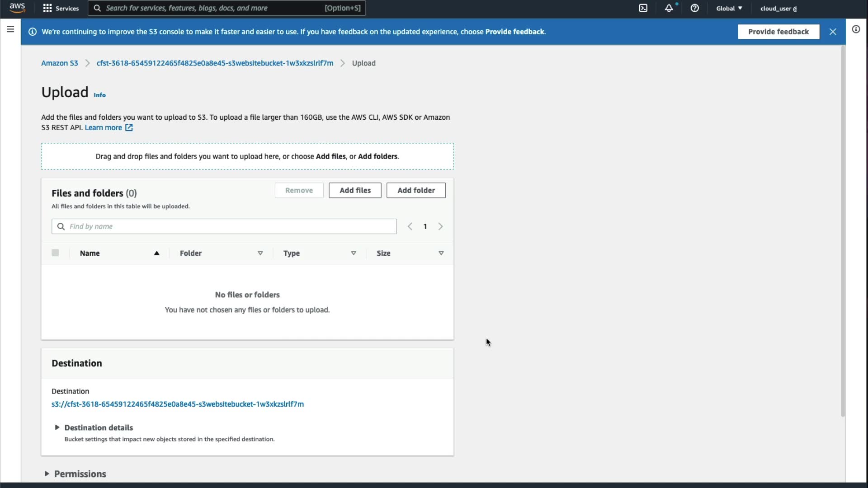Screen dimensions: 868x488
Task: Navigate to Amazon S3 breadcrumb
Action: (x=60, y=63)
